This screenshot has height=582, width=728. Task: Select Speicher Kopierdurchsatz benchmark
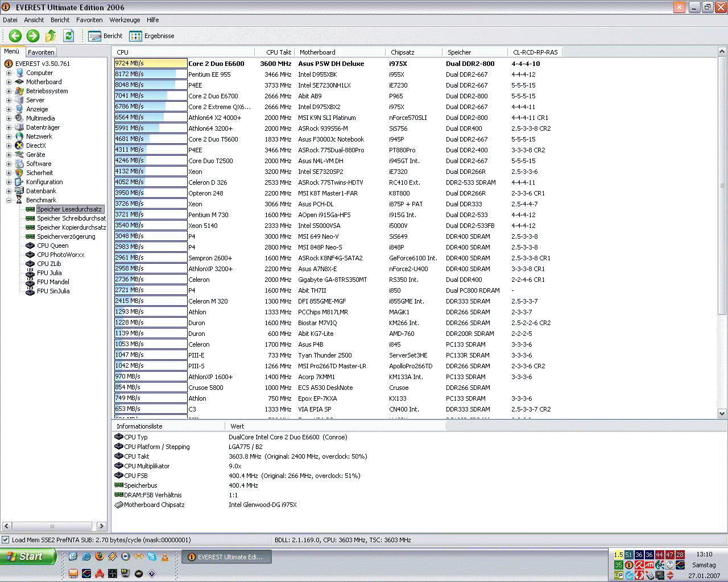point(71,227)
